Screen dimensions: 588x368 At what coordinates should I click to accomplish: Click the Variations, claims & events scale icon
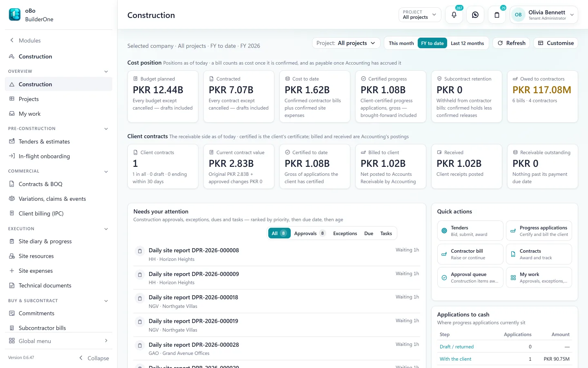click(x=12, y=199)
